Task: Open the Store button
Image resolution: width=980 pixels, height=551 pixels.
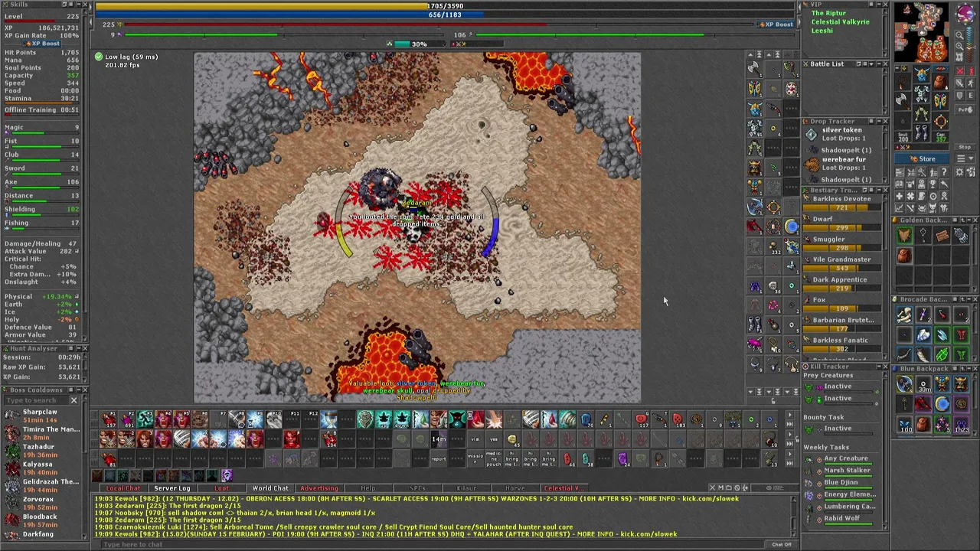Action: (921, 158)
